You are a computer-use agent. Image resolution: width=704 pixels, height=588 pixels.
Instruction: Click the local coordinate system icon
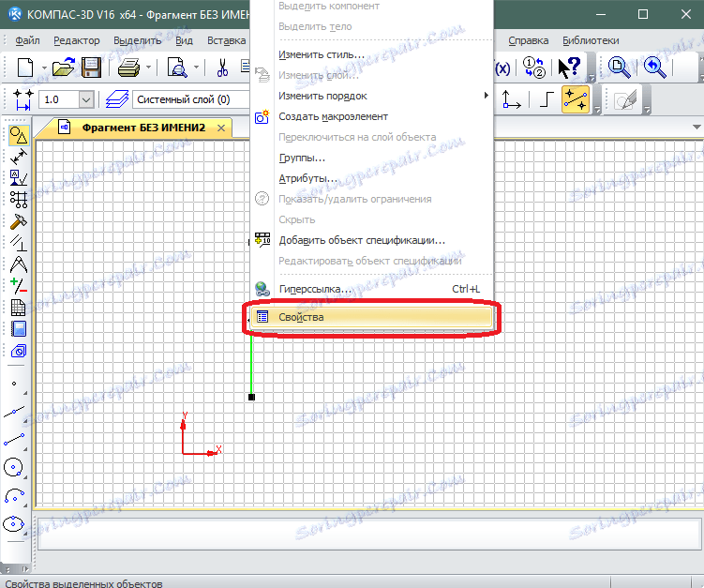[x=511, y=99]
